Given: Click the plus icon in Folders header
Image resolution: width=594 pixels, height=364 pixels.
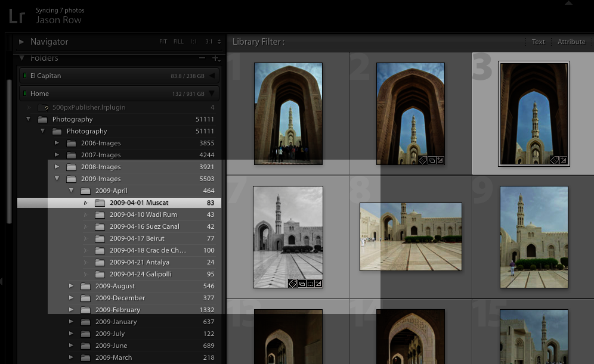Looking at the screenshot, I should tap(215, 58).
